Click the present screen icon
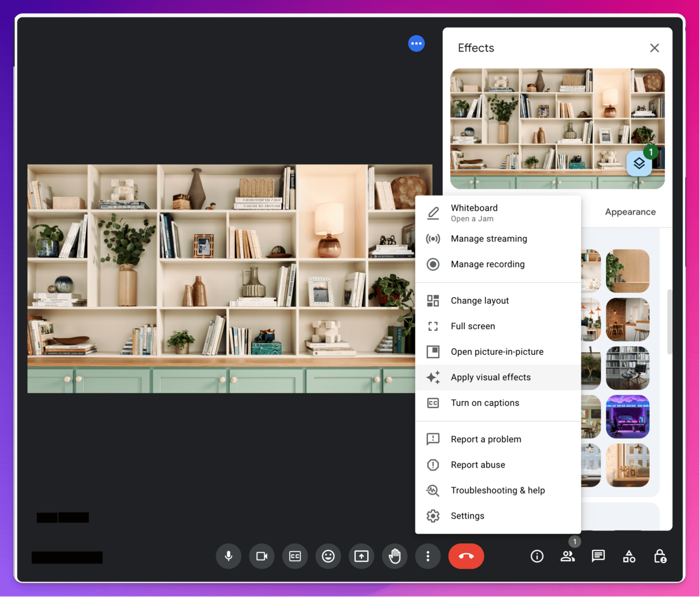This screenshot has width=700, height=597. 361,556
